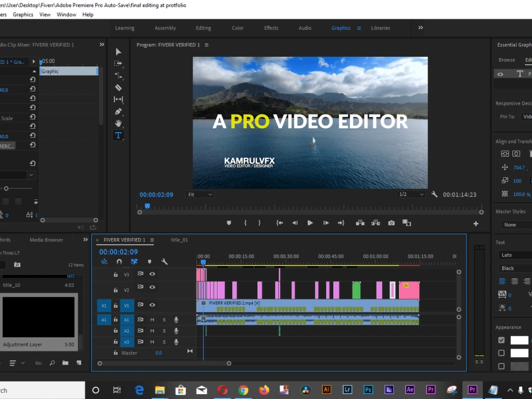
Task: Click the Export Frame camera icon
Action: coord(392,223)
